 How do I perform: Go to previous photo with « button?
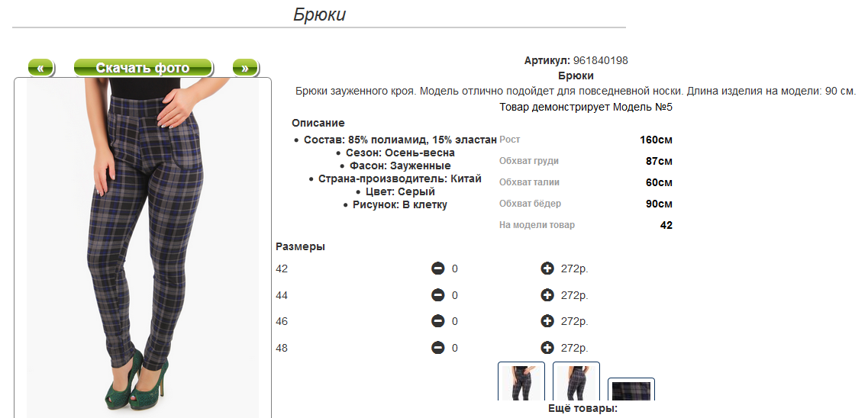(x=40, y=68)
